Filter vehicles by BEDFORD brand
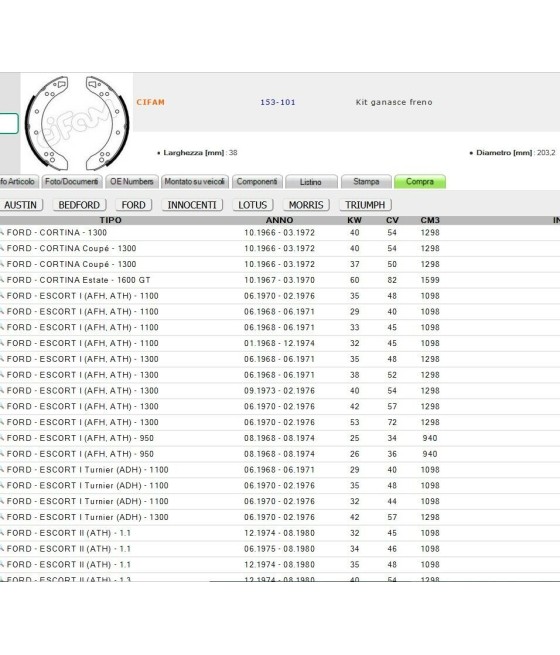The height and width of the screenshot is (655, 560). point(79,205)
